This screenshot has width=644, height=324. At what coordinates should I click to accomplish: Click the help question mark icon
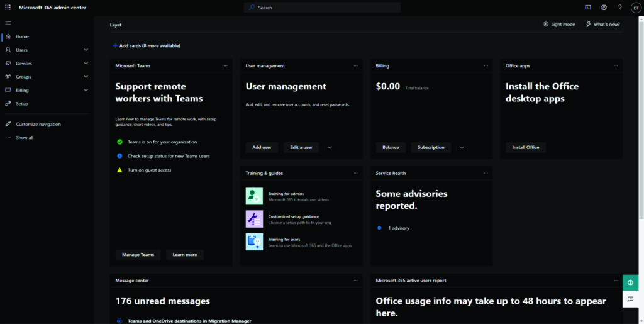click(619, 8)
